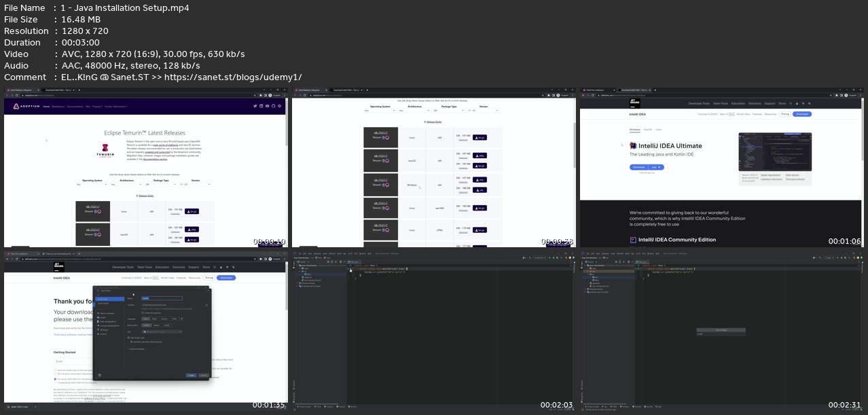Select the Android generator in the New Project dialog
The width and height of the screenshot is (868, 415).
click(x=103, y=334)
